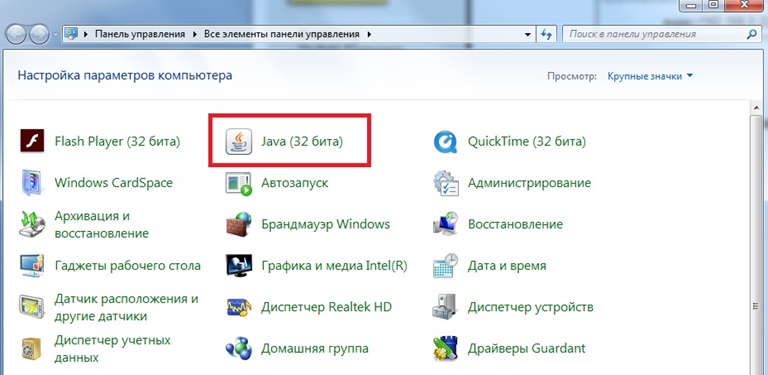The width and height of the screenshot is (768, 375).
Task: Open the Диспетчер Realtek HD icon
Action: [x=239, y=307]
